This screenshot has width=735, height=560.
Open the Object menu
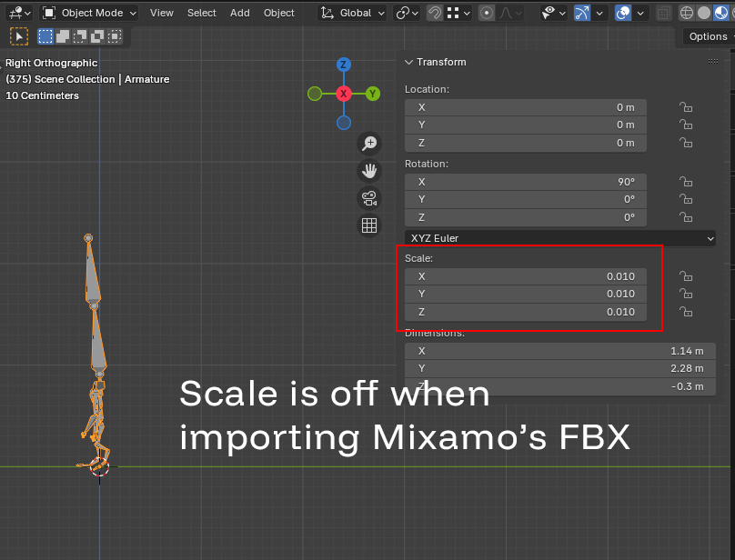pyautogui.click(x=279, y=13)
